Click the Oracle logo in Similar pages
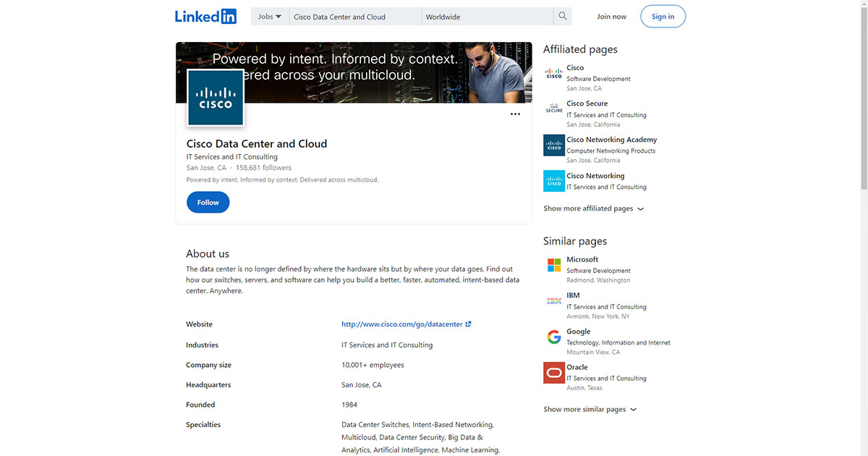Screen dimensions: 868x456 pyautogui.click(x=553, y=373)
